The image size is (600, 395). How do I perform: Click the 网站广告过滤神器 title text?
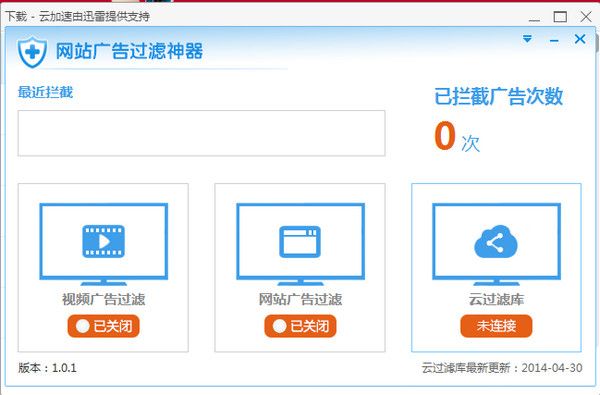click(129, 51)
